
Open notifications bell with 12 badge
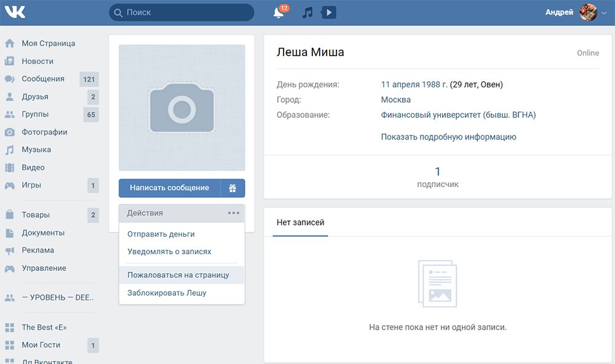pyautogui.click(x=279, y=13)
